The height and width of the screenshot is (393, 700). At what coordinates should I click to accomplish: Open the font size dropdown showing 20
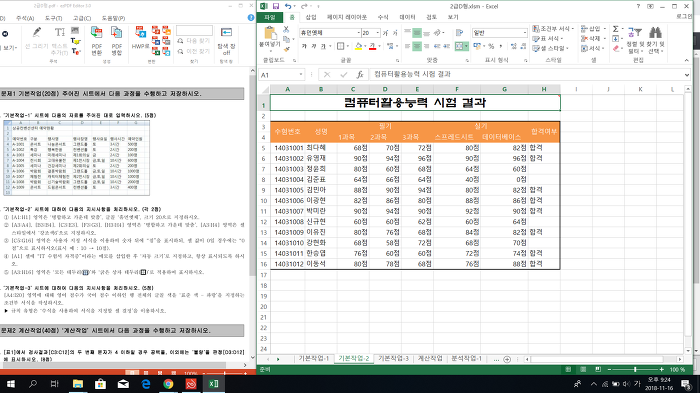click(378, 33)
